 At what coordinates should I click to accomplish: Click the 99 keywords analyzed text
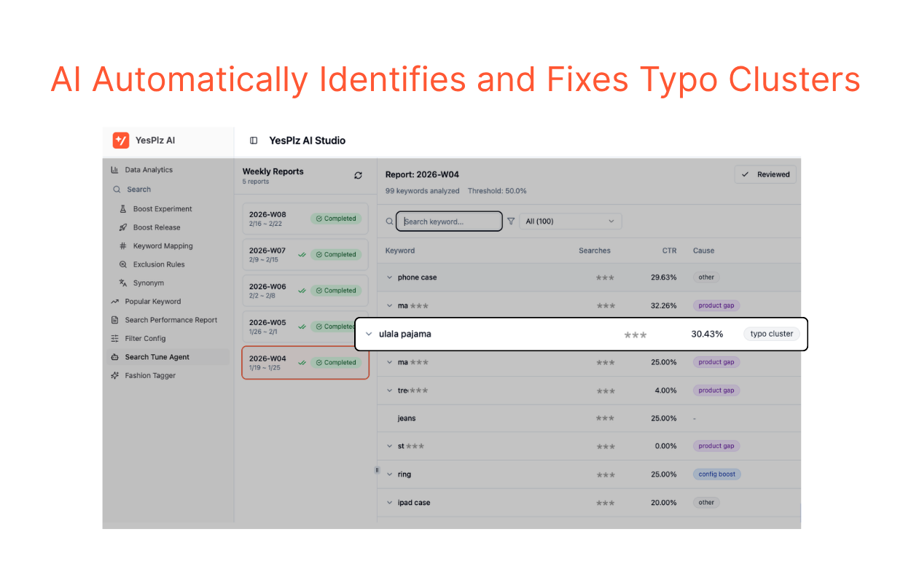423,191
